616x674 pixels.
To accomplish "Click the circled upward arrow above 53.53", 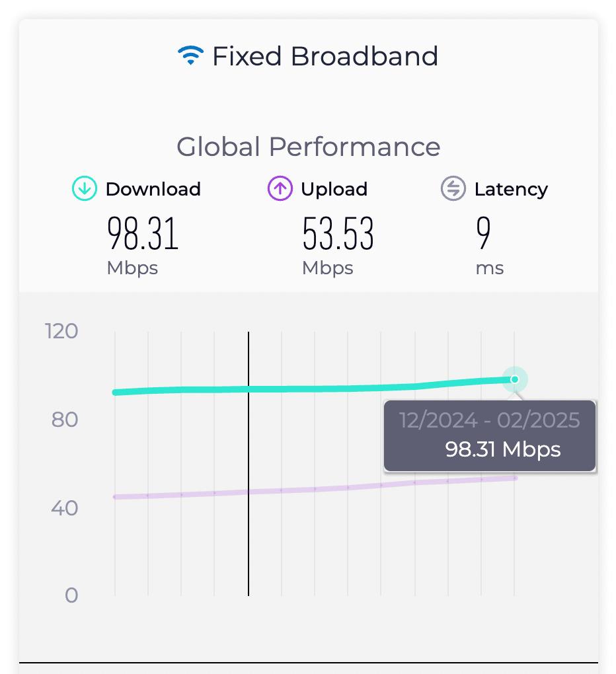I will (x=279, y=190).
